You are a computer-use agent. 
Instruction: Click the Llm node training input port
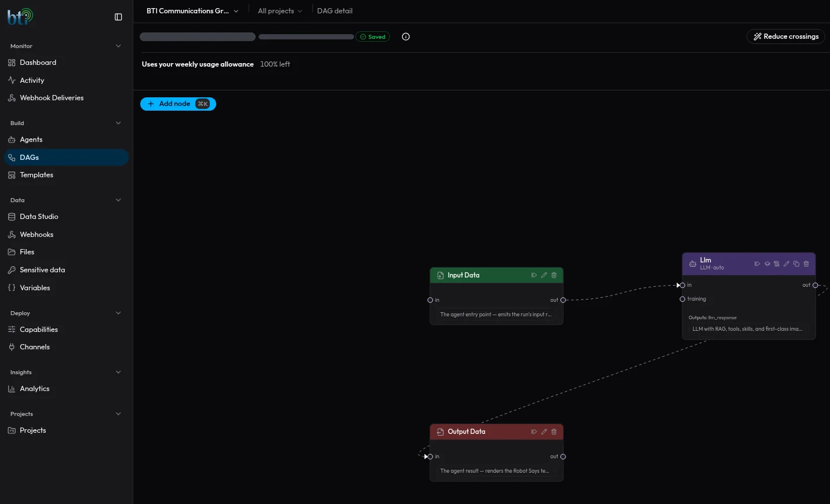pyautogui.click(x=682, y=299)
